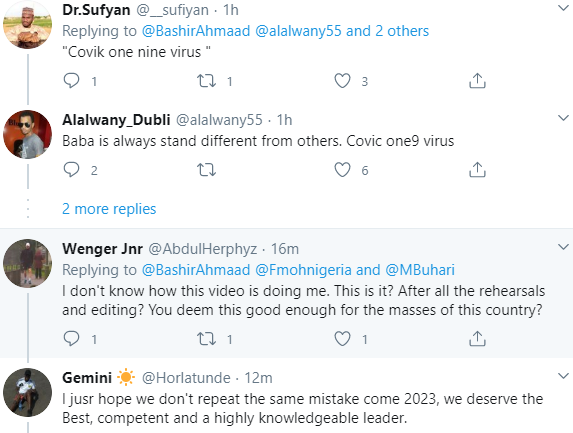Share Alalwany_Dubli's tweet
573x433 pixels.
click(x=477, y=170)
